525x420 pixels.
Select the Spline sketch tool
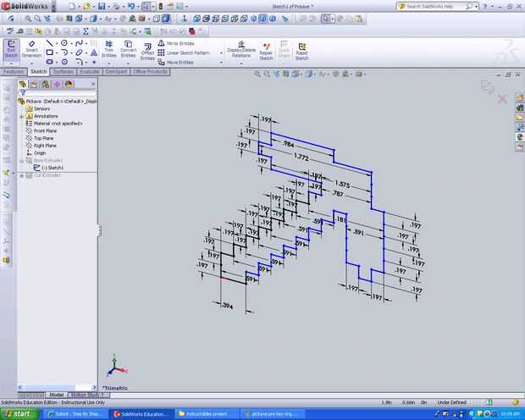(x=79, y=43)
